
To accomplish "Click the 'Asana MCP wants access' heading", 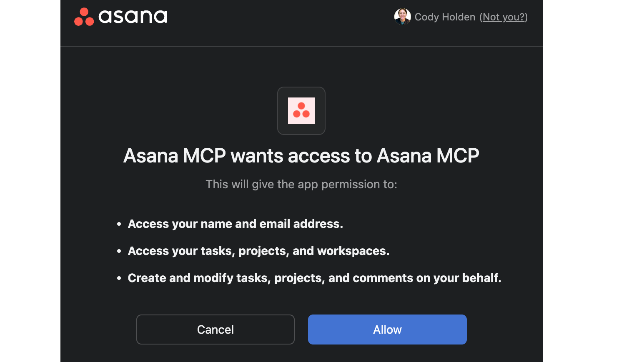I will [x=301, y=155].
